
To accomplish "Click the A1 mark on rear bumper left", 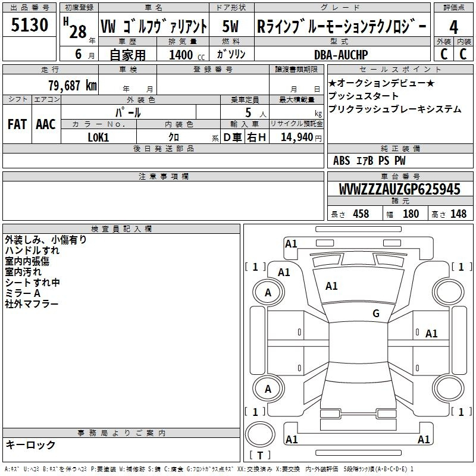I will click(292, 439).
